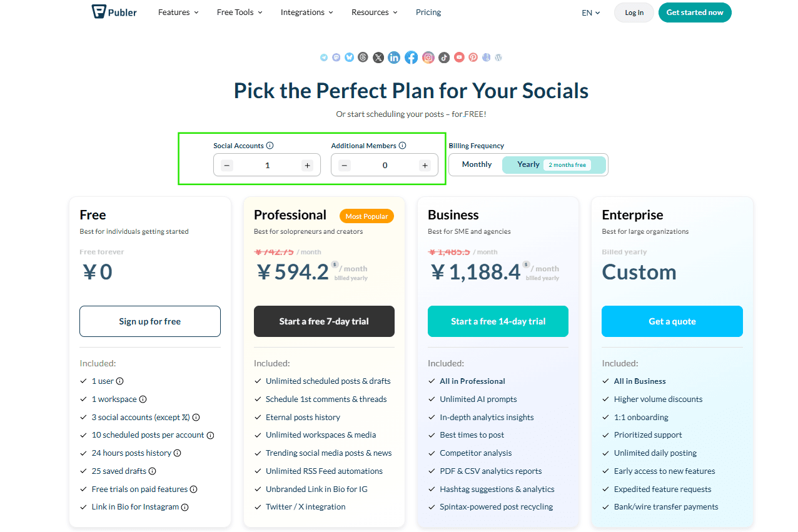Go to the Pricing page

tap(428, 13)
